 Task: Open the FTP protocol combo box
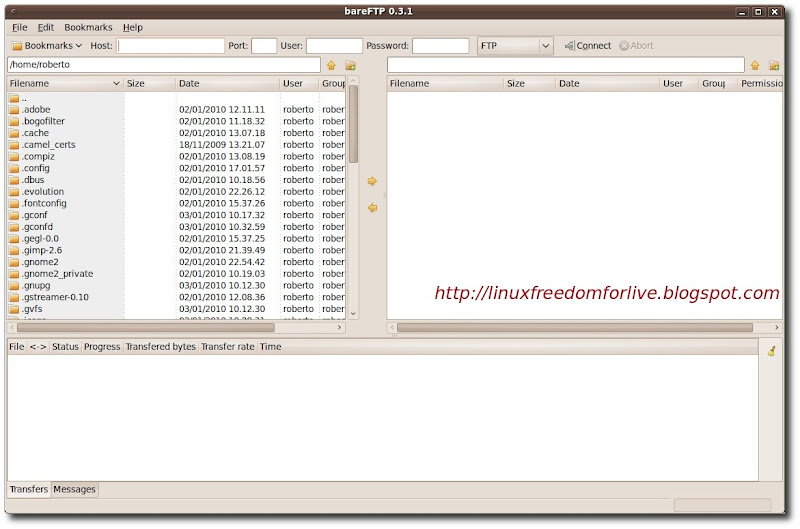[515, 45]
